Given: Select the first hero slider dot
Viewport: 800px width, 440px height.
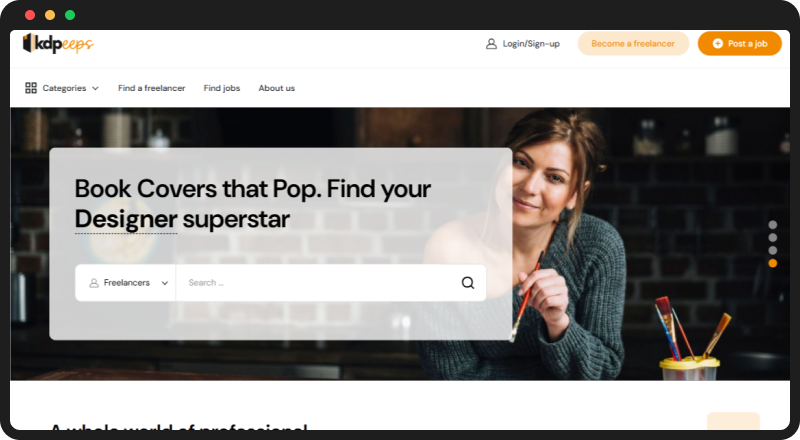Looking at the screenshot, I should [x=772, y=225].
